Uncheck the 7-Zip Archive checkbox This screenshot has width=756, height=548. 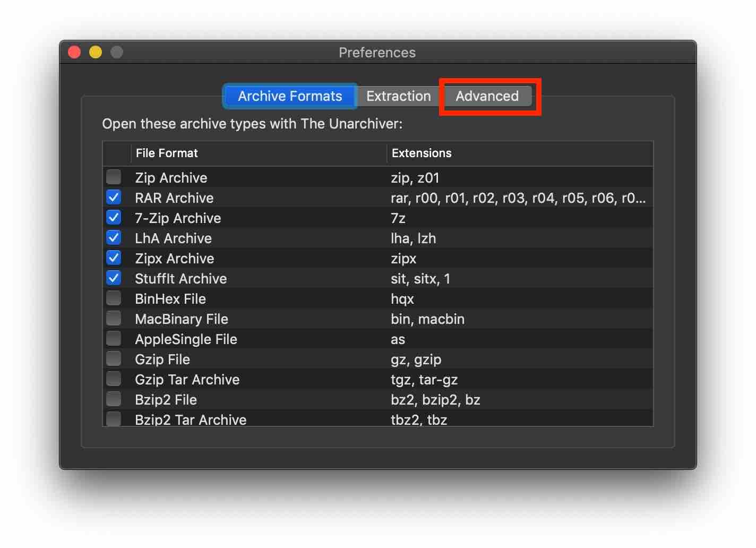[x=114, y=217]
